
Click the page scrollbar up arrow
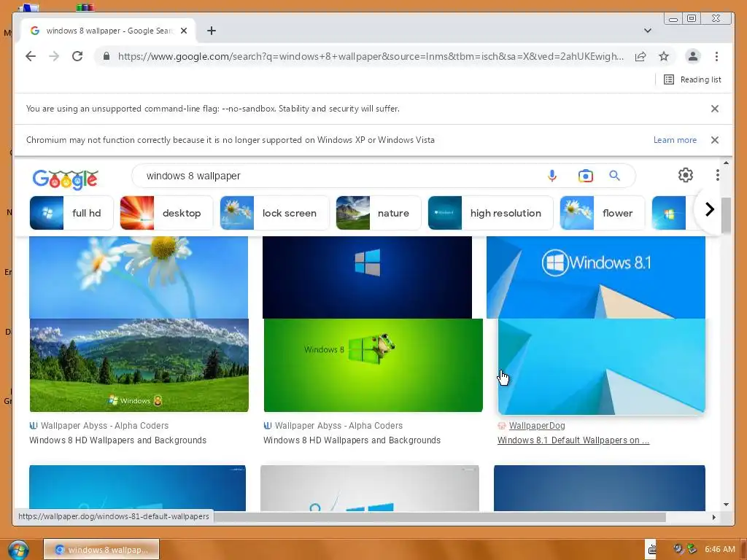726,163
